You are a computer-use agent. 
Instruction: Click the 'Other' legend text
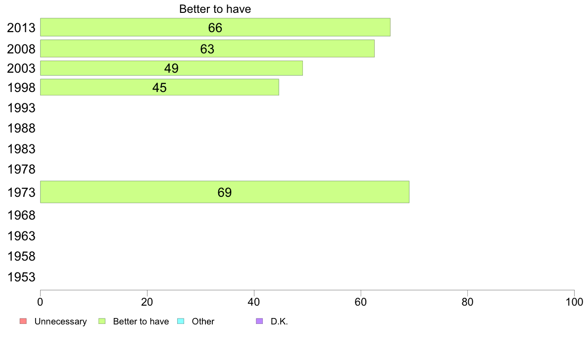pyautogui.click(x=203, y=321)
